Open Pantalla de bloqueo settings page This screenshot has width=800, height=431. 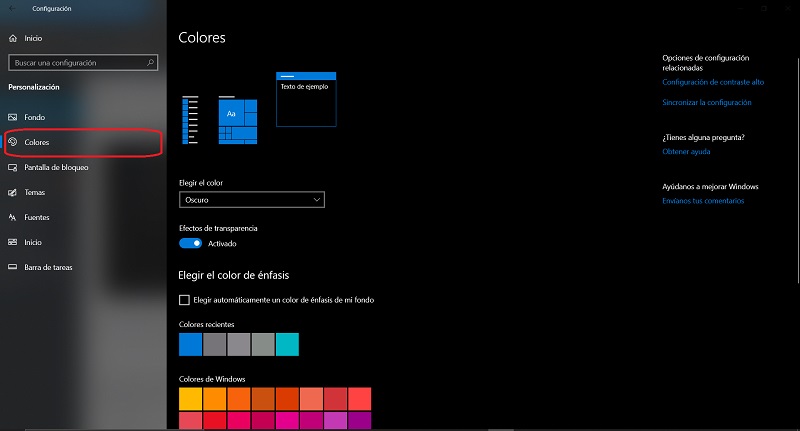point(56,167)
